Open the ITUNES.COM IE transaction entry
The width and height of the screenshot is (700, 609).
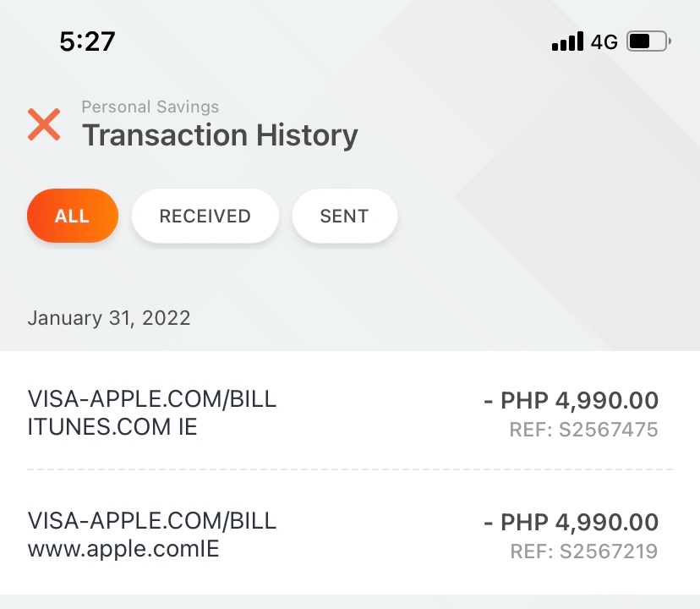tap(350, 413)
